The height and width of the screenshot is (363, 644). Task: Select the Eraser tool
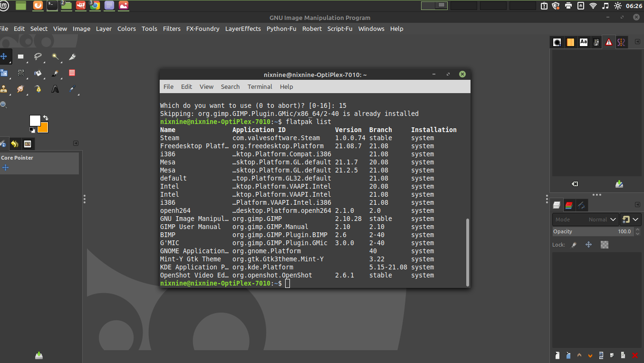[x=72, y=73]
